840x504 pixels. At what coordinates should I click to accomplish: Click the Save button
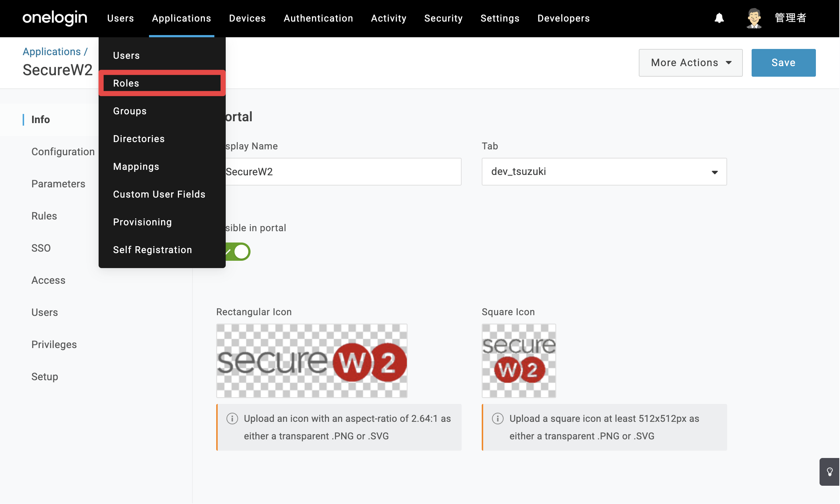coord(783,63)
